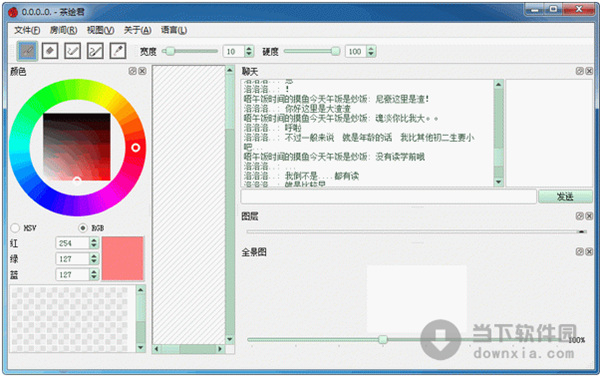
Task: Select the Brush tool in the toolbar
Action: point(28,51)
